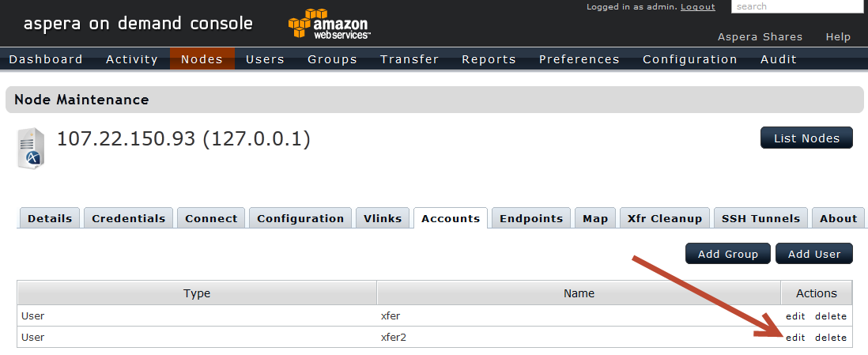Switch to the node Configuration tab

pyautogui.click(x=300, y=218)
